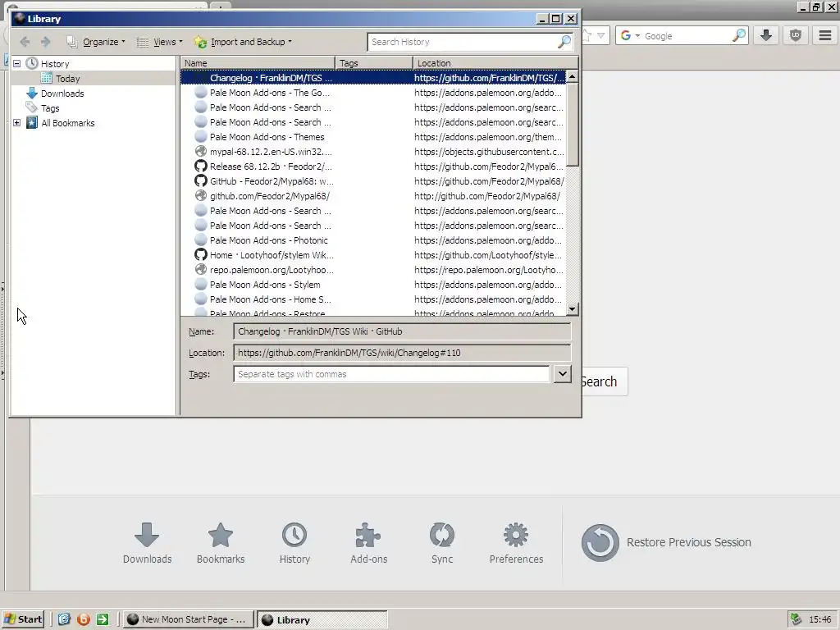Select Today under History
Screen dimensions: 840x630
pos(67,79)
